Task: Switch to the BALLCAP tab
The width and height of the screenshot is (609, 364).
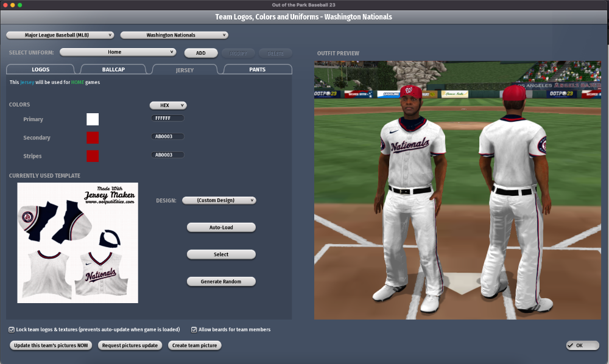Action: [x=113, y=69]
